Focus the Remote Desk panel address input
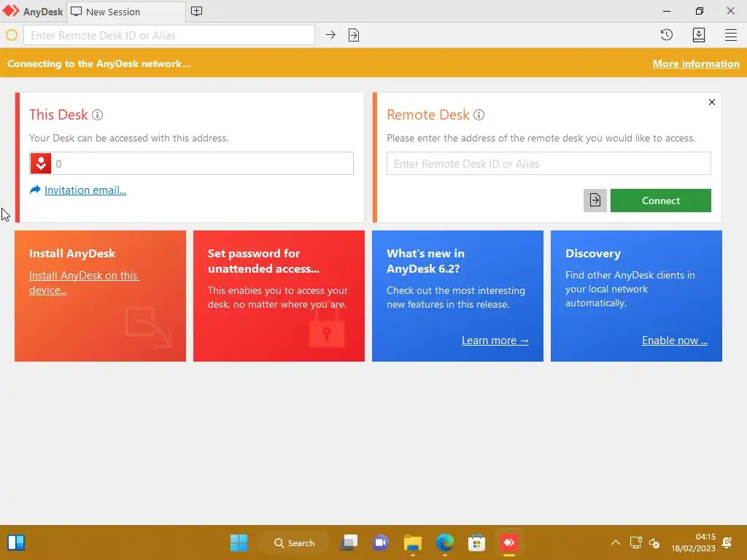Image resolution: width=747 pixels, height=560 pixels. coord(549,163)
